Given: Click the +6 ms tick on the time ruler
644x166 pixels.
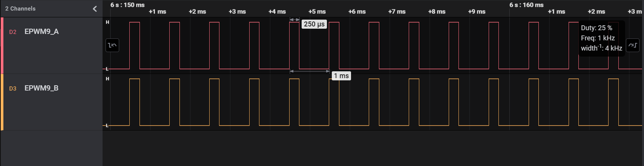Looking at the screenshot, I should (x=357, y=12).
